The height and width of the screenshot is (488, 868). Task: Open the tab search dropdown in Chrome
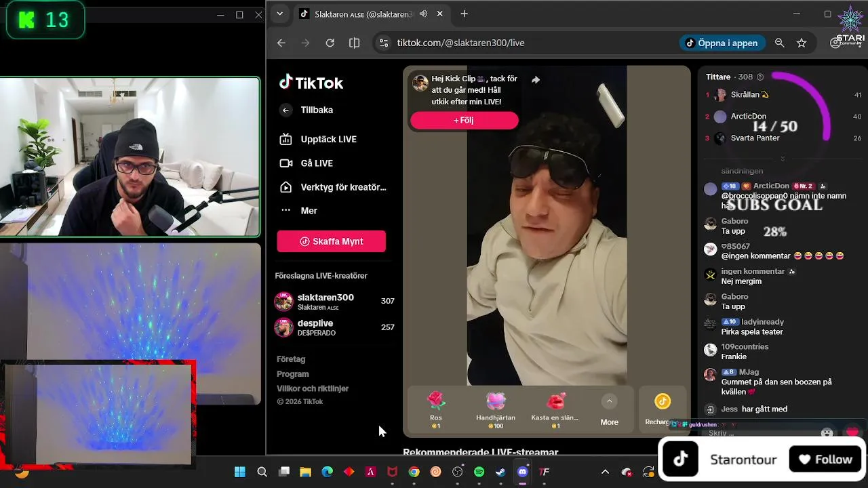[279, 14]
